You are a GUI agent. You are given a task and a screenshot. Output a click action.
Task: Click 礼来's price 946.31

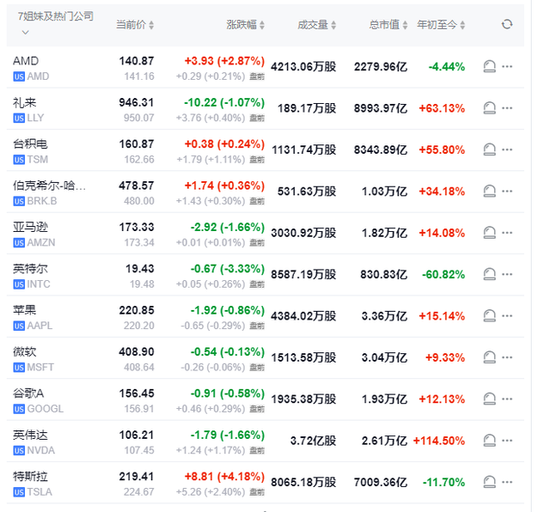pyautogui.click(x=136, y=102)
